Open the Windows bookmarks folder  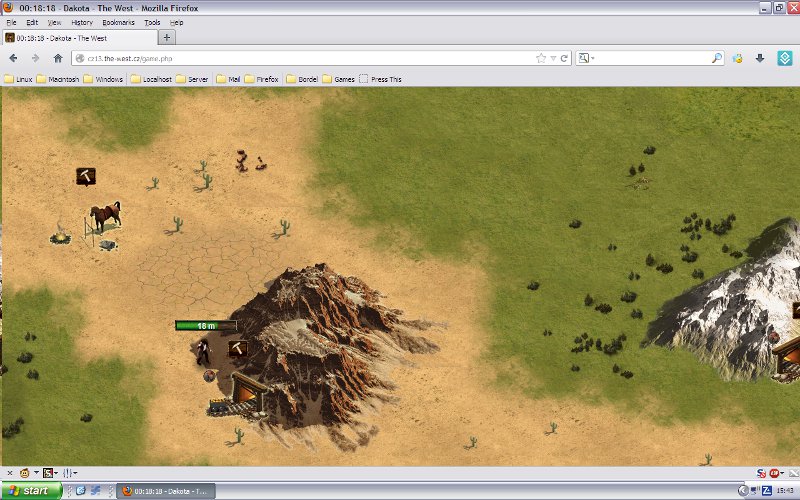103,79
